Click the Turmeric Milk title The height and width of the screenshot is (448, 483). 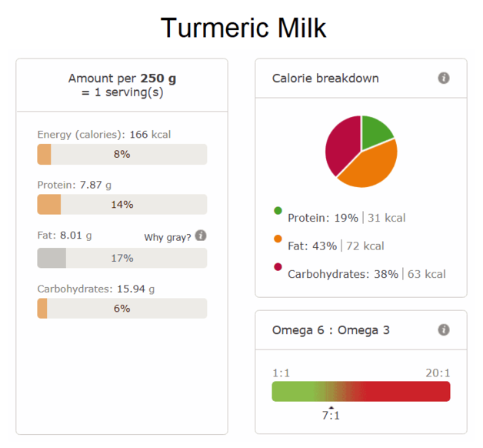pos(243,28)
